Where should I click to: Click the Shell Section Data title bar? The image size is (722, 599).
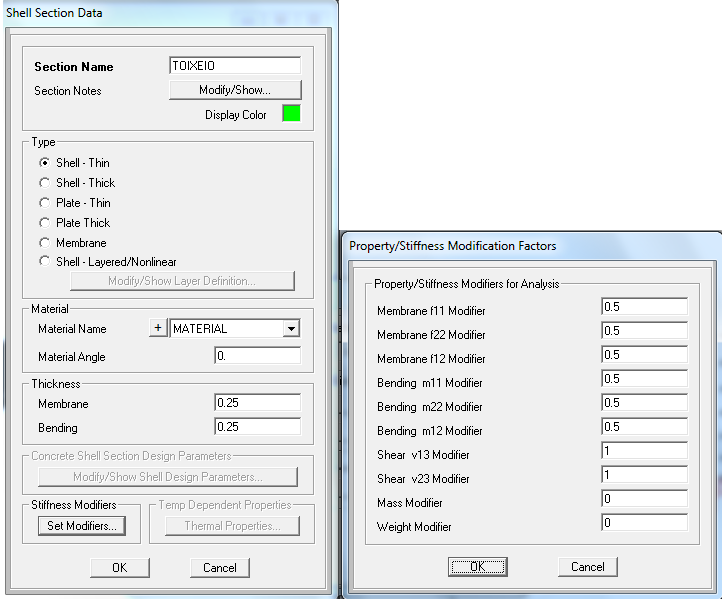[169, 13]
